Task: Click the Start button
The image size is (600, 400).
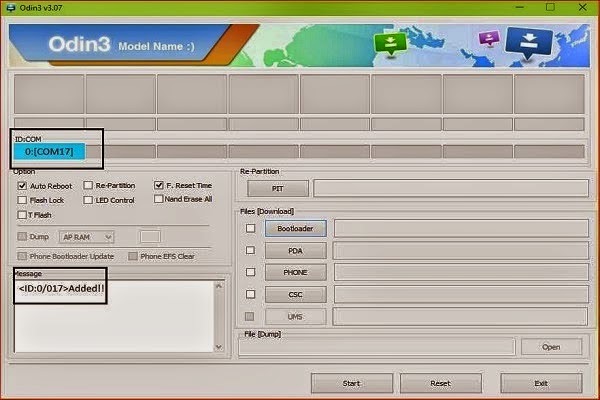Action: coord(352,383)
